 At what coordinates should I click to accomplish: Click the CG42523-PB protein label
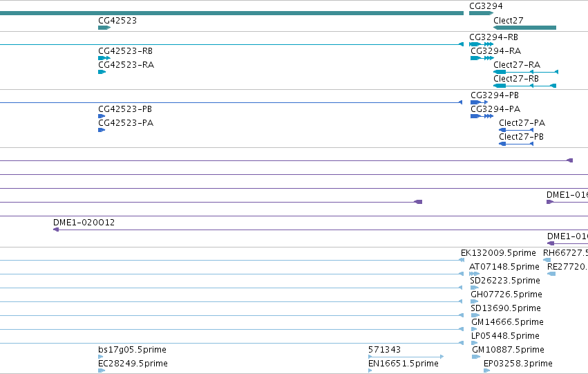pos(125,109)
